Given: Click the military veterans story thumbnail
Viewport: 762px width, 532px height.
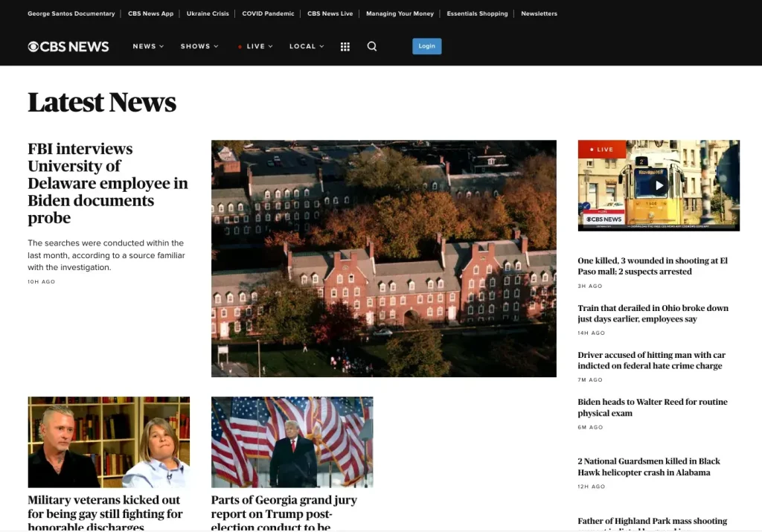Looking at the screenshot, I should pos(109,442).
